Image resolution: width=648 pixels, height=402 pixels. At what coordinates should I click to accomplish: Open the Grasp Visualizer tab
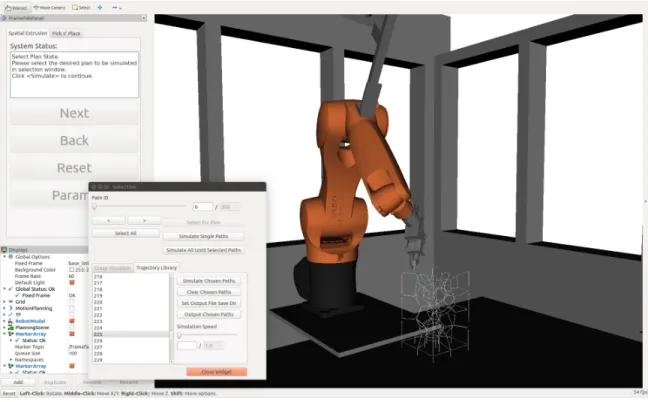click(112, 268)
